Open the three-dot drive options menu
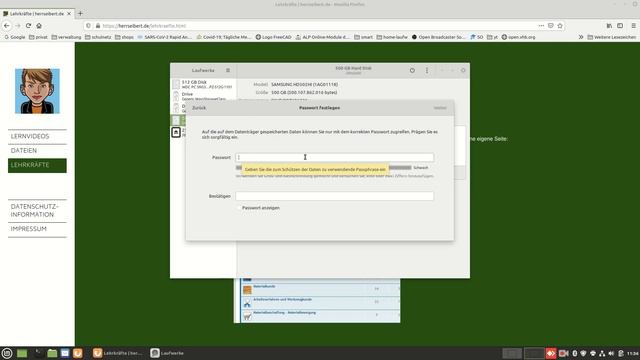The height and width of the screenshot is (360, 640). (x=427, y=70)
